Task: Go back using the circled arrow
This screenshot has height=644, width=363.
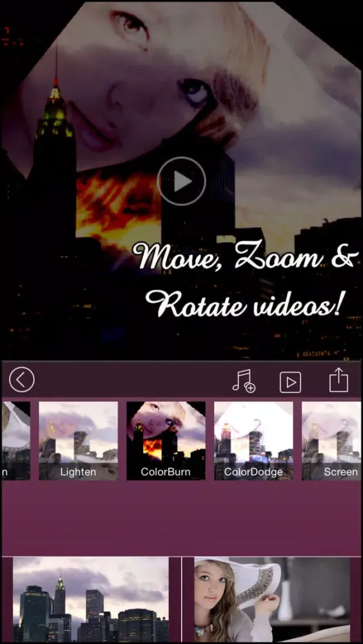Action: click(22, 379)
